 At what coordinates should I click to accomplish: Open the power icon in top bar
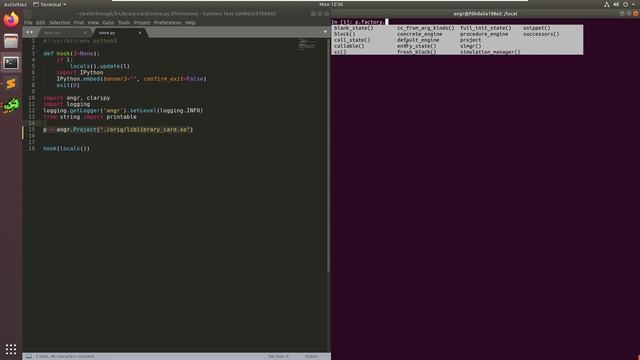[625, 4]
